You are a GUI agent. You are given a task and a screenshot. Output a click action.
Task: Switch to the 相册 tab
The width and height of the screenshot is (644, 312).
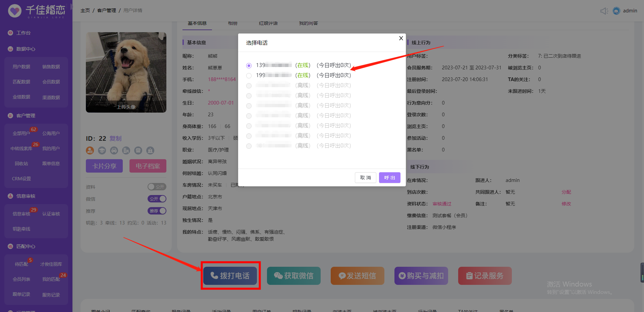point(233,23)
